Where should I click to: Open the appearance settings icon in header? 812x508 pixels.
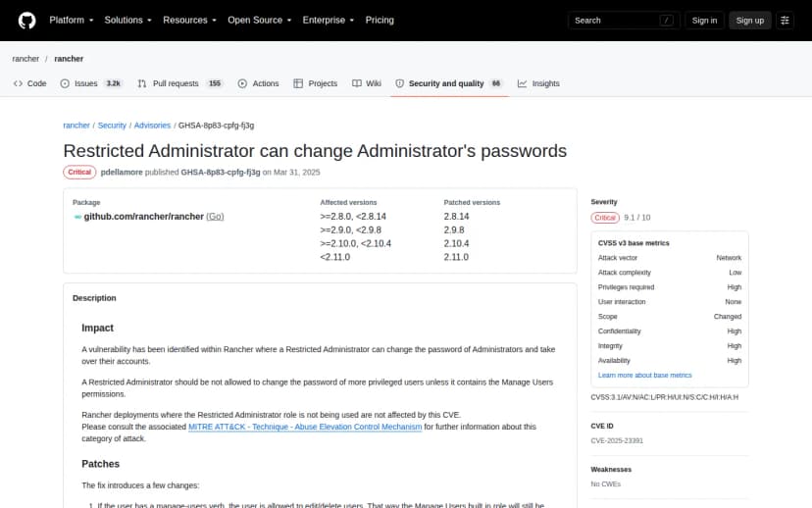pos(786,21)
